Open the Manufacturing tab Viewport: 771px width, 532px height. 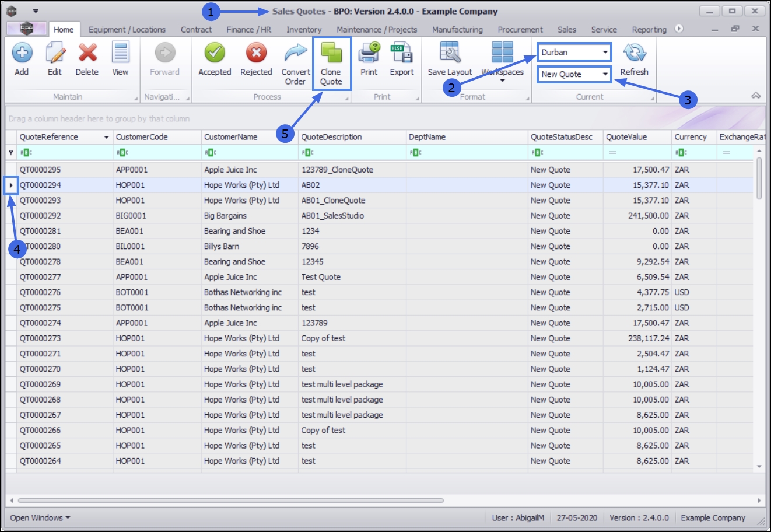[x=457, y=30]
